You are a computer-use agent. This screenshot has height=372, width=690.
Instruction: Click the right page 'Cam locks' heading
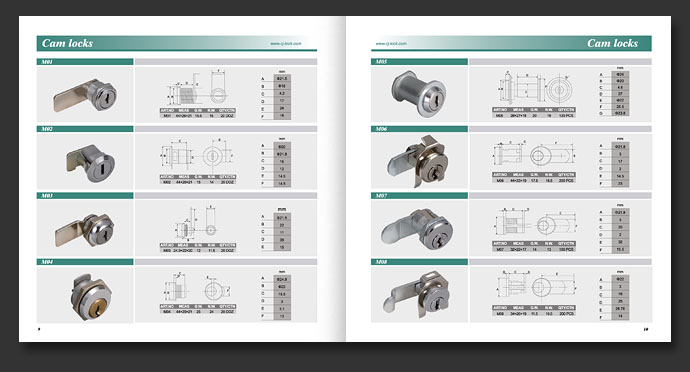point(612,43)
